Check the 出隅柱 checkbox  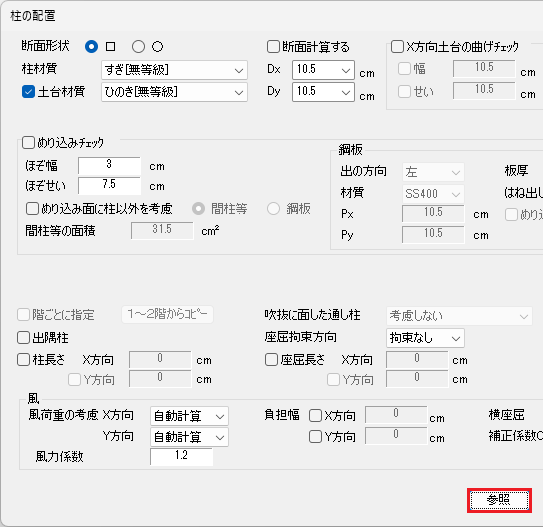pos(23,338)
